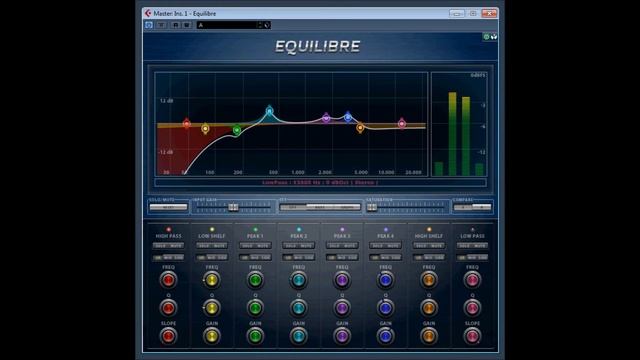Open the preset name field showing A
Viewport: 640px width, 360px height.
click(227, 25)
